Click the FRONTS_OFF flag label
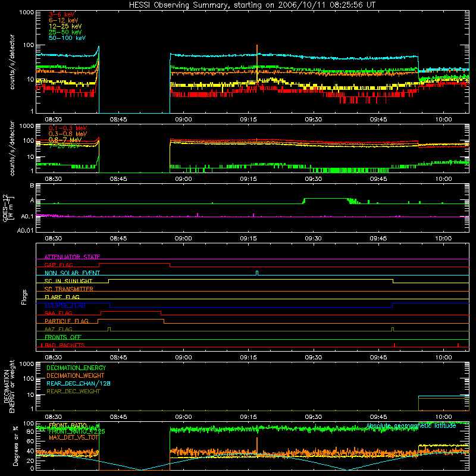The image size is (476, 476). tap(63, 337)
